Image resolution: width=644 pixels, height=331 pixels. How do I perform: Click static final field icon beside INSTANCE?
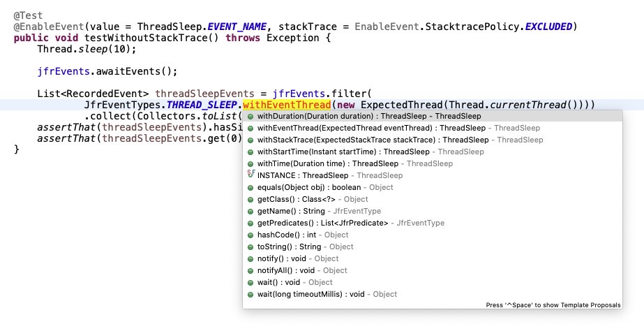pos(251,174)
